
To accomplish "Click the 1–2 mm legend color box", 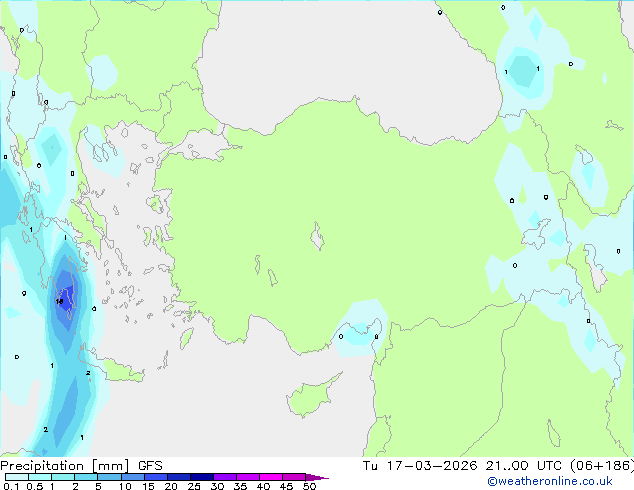I will click(63, 477).
